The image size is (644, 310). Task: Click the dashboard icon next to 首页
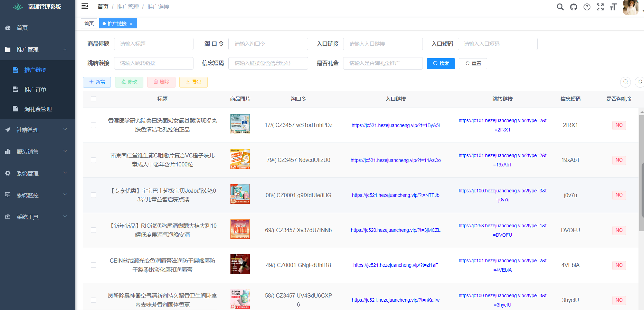coord(8,28)
